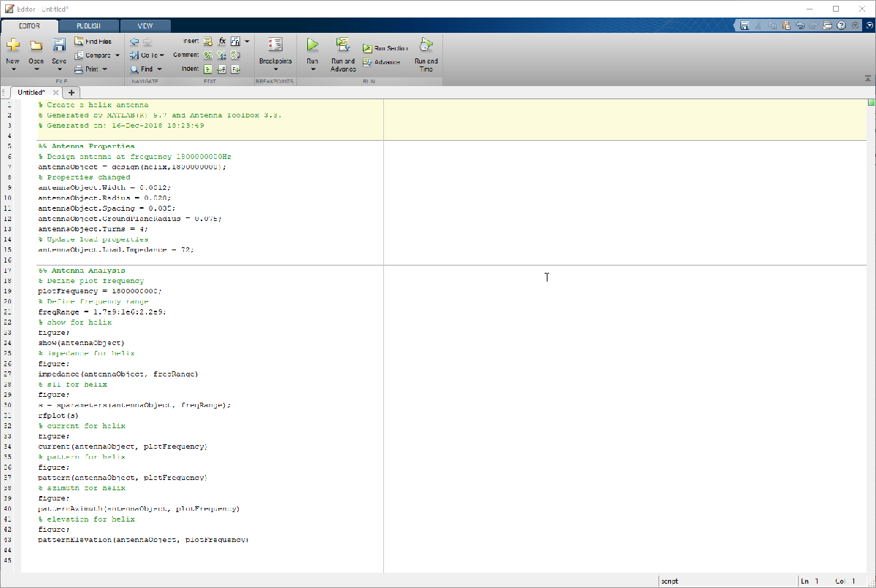Viewport: 876px width, 588px height.
Task: Open the Breakpoints dropdown
Action: coord(275,70)
